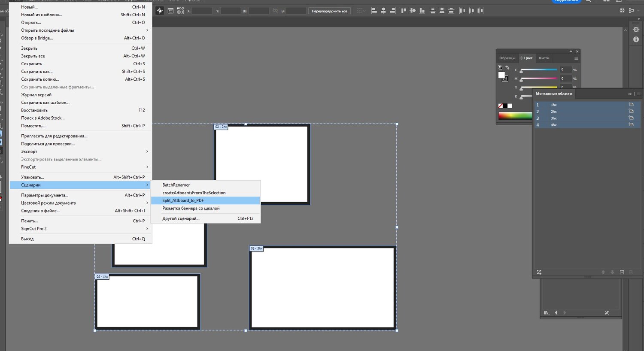
Task: Toggle the constrain proportions link icon
Action: 275,11
